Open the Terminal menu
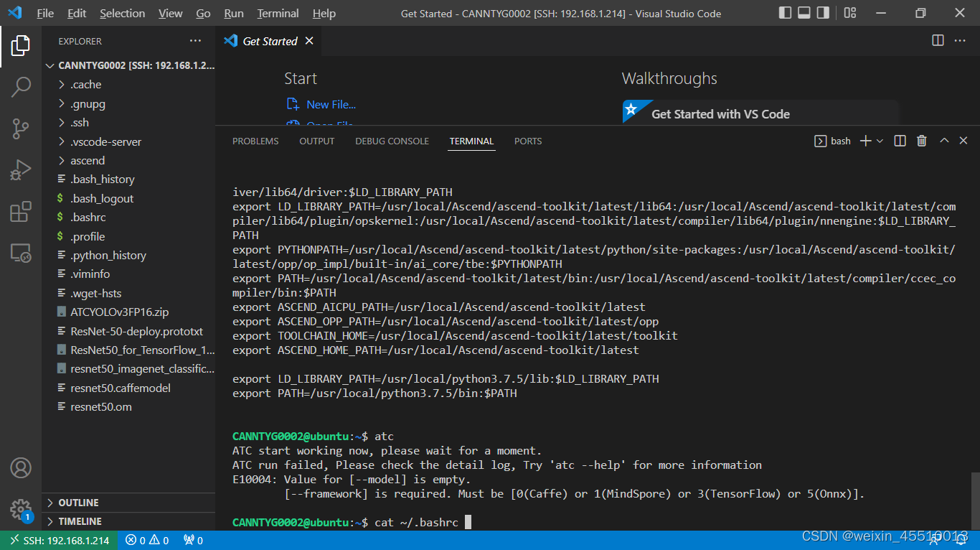This screenshot has width=980, height=550. (x=278, y=13)
